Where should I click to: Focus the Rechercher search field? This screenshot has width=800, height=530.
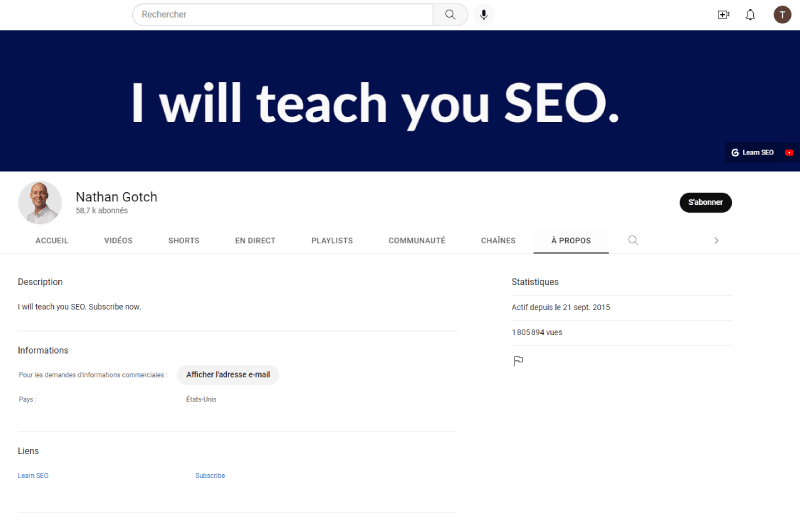pos(283,14)
